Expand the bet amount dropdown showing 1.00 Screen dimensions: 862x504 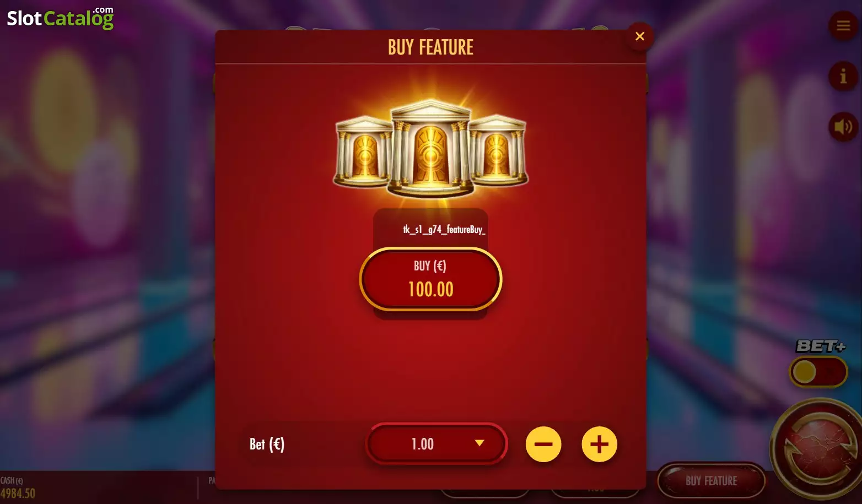pos(436,443)
